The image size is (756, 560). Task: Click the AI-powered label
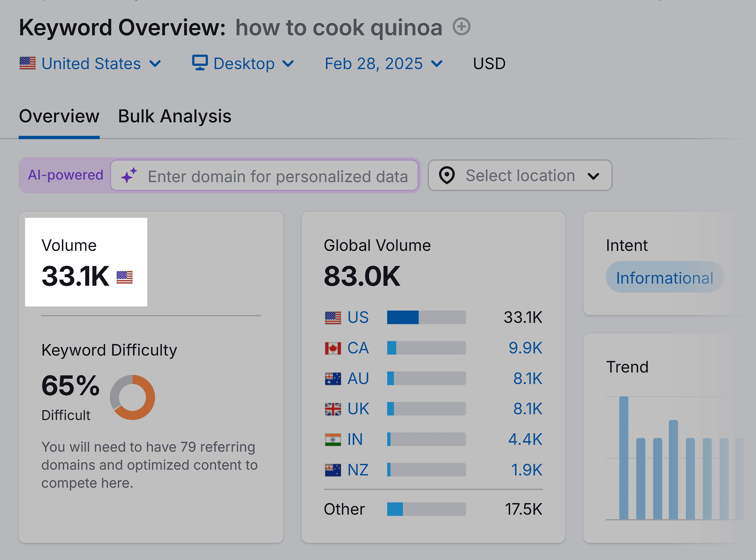(x=65, y=175)
